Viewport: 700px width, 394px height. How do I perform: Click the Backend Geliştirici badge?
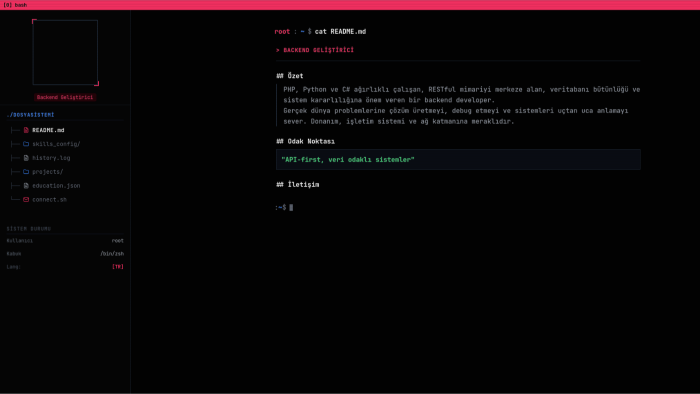[65, 97]
